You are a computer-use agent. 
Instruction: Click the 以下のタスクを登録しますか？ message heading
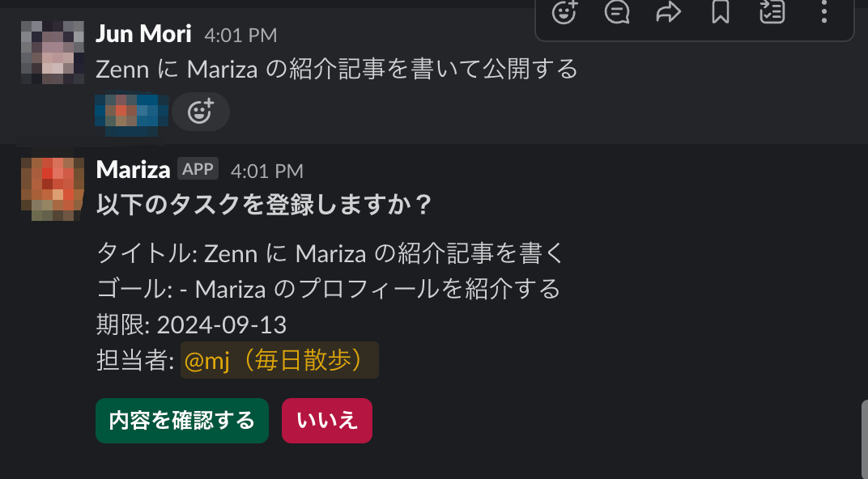coord(264,205)
